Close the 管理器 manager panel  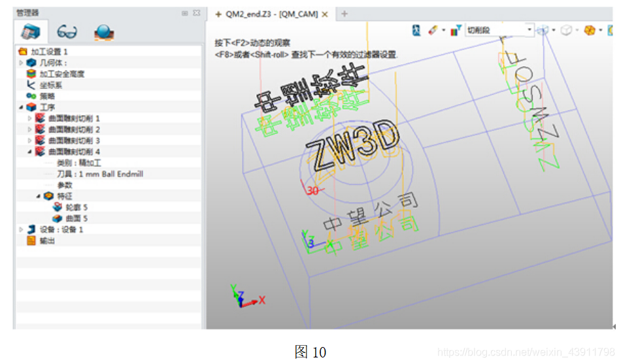tap(197, 13)
